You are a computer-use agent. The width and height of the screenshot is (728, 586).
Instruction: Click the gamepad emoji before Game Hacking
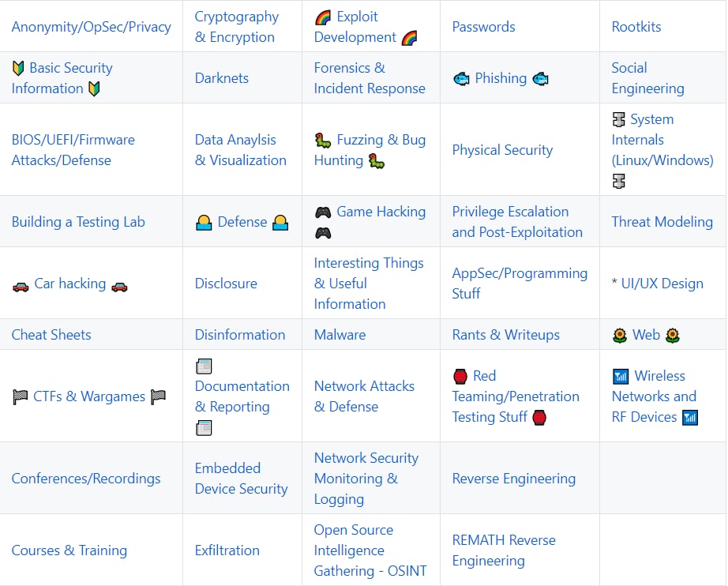[x=323, y=212]
